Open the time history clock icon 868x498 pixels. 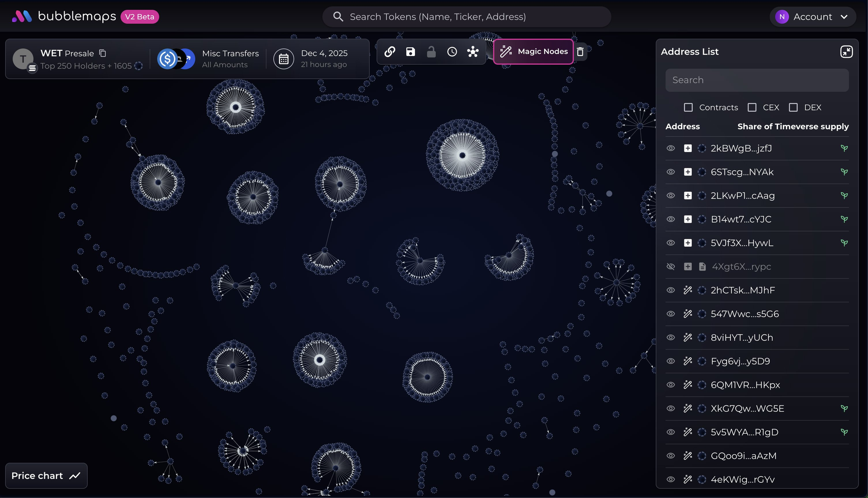point(452,52)
